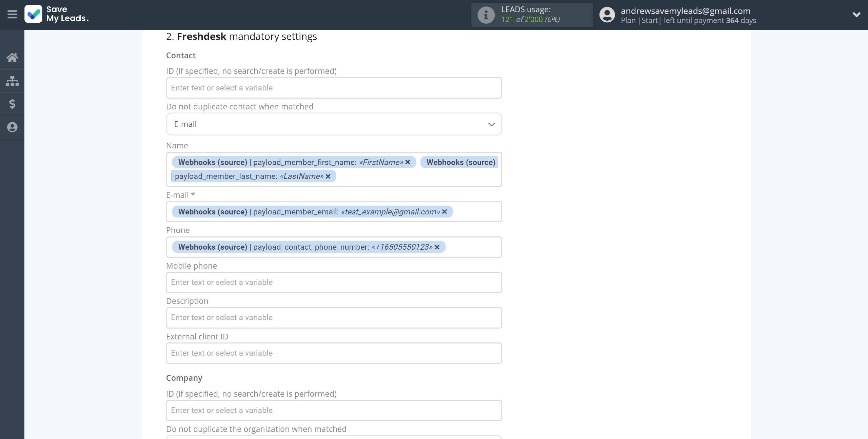Viewport: 868px width, 439px height.
Task: Click andrewsavemyleads@gmail.com account text
Action: click(x=686, y=11)
